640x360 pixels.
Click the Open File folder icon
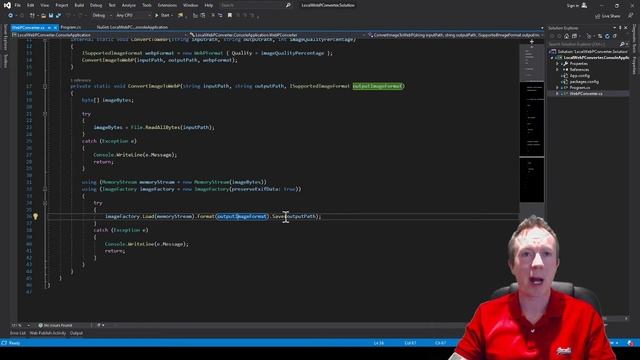[43, 16]
